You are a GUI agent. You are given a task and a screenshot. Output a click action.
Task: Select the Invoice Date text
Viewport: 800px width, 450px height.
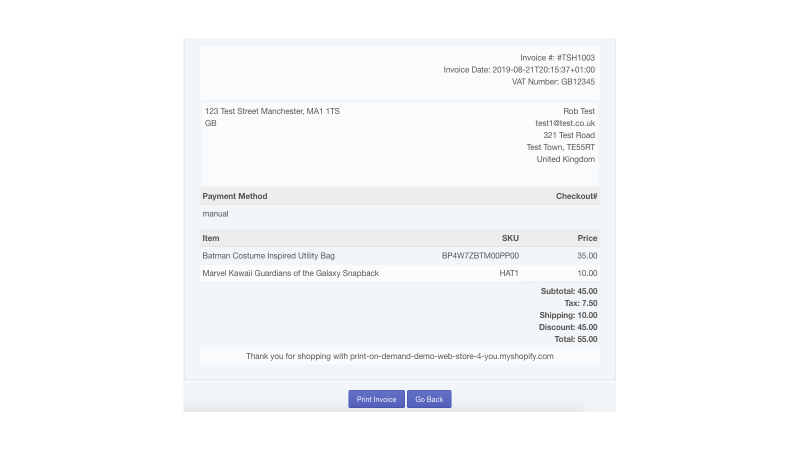pyautogui.click(x=519, y=70)
